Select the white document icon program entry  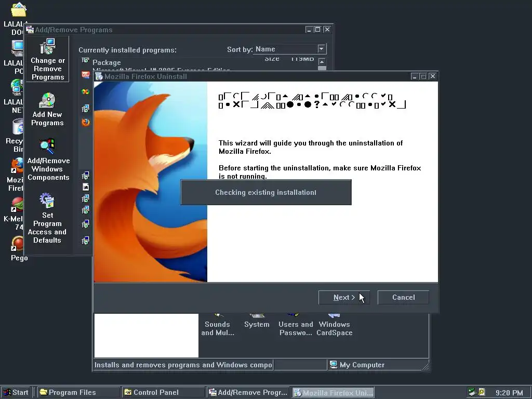[x=86, y=187]
